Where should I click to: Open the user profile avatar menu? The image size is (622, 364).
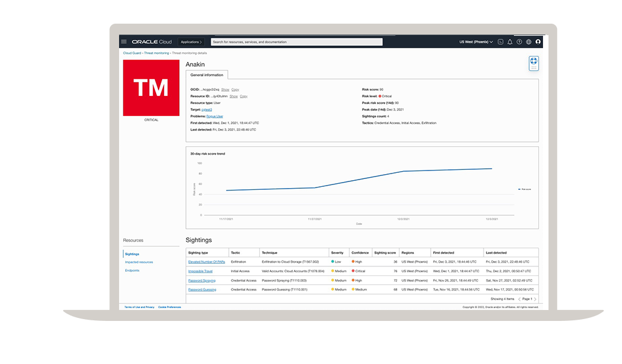539,41
